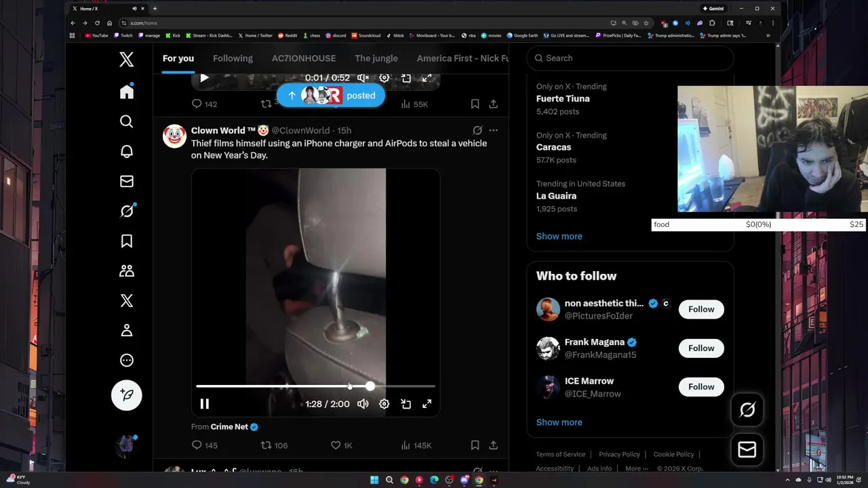868x488 pixels.
Task: Open Windows Start button on taskbar
Action: click(x=374, y=480)
